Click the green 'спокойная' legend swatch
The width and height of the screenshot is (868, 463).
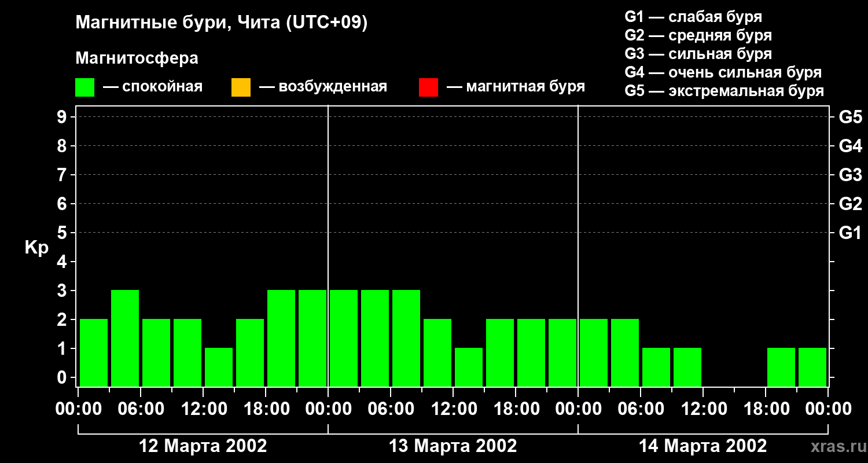click(x=84, y=87)
